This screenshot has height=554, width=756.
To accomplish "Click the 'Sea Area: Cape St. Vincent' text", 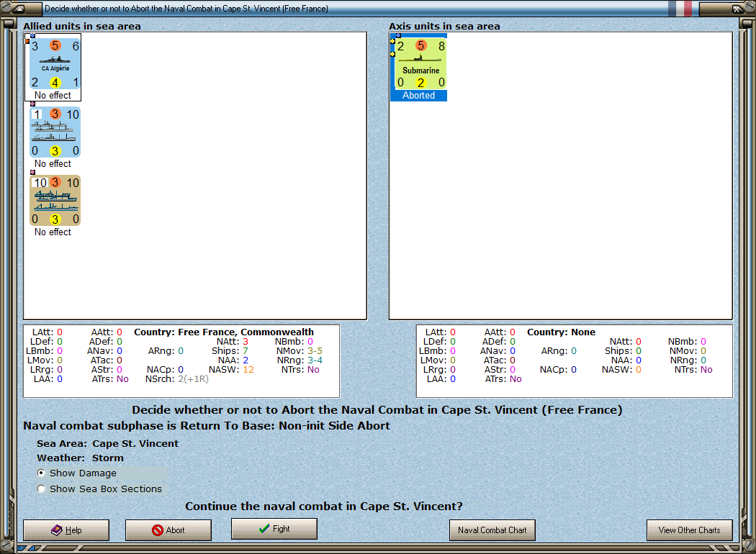I will pos(107,443).
